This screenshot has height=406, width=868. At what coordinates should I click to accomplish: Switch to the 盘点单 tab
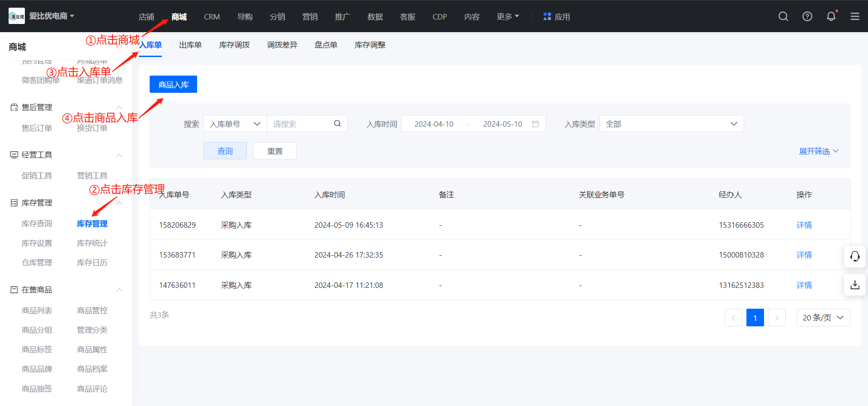pos(326,45)
